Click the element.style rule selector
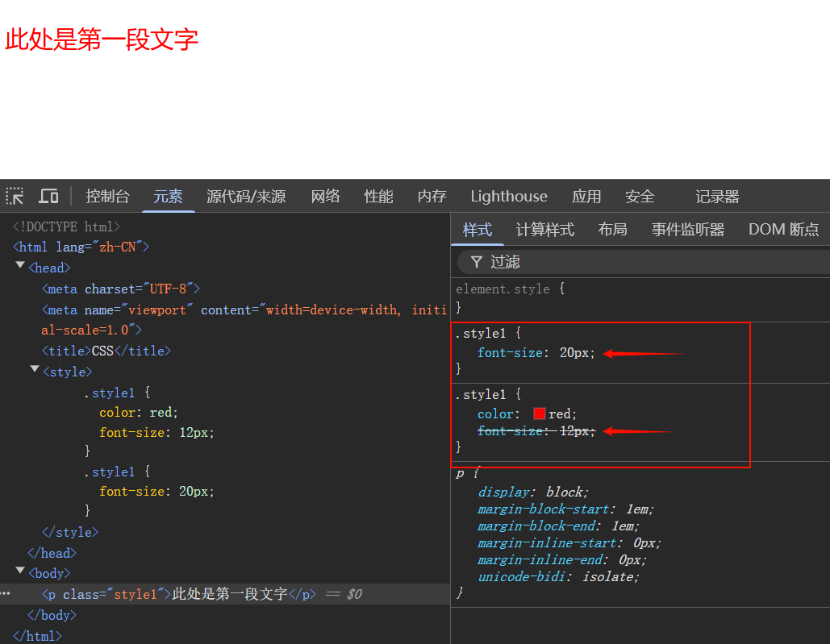 point(503,289)
